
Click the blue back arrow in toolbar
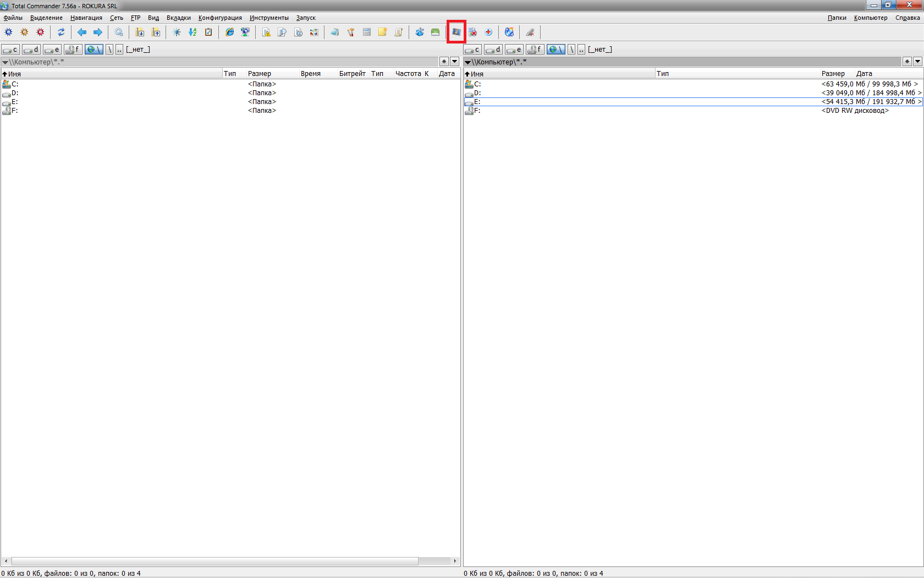click(82, 32)
